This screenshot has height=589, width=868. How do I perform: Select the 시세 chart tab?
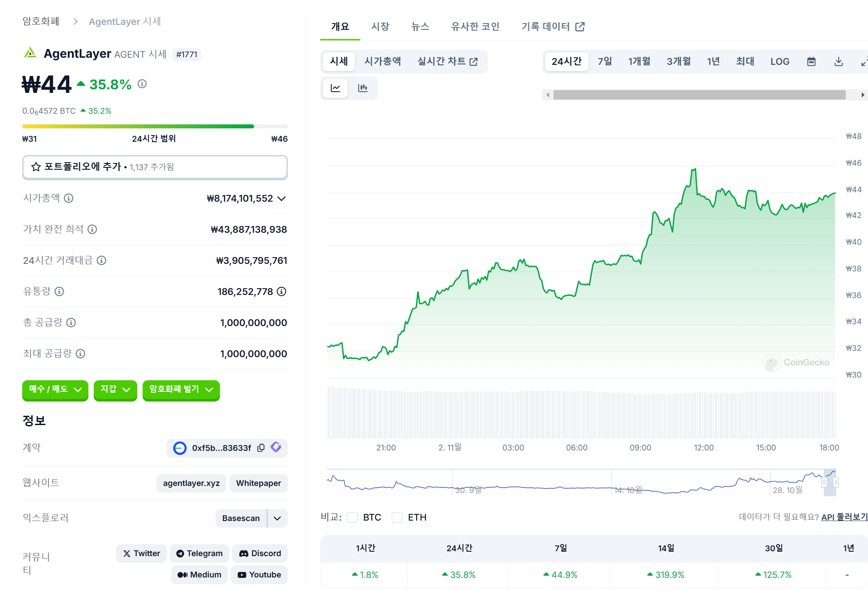click(338, 61)
